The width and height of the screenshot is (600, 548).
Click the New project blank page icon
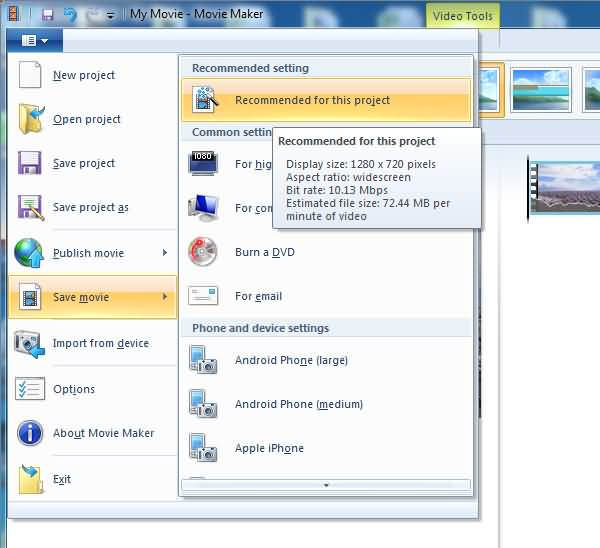[x=29, y=75]
